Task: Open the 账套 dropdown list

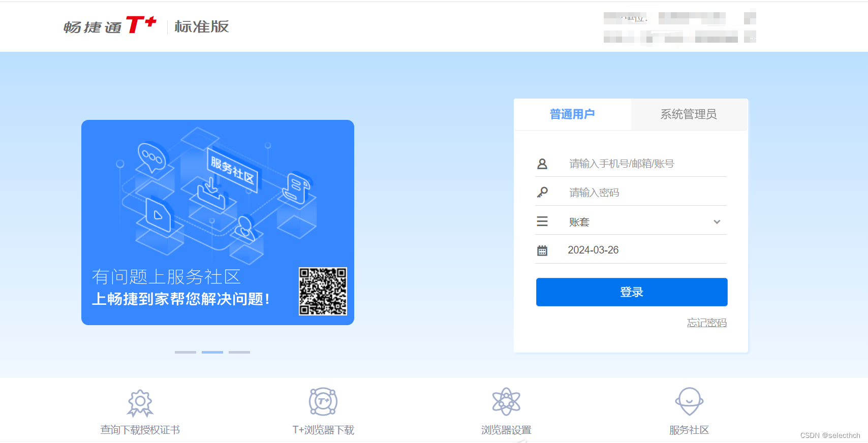Action: tap(631, 221)
